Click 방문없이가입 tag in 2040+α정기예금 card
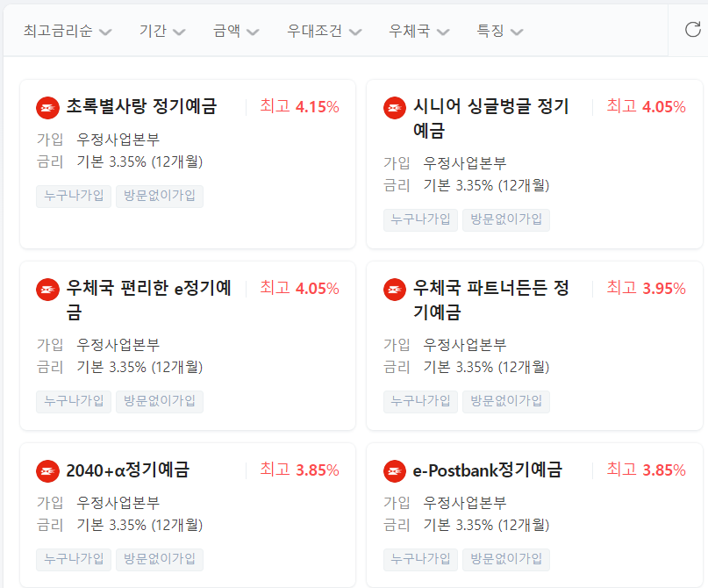This screenshot has height=588, width=708. pos(160,560)
